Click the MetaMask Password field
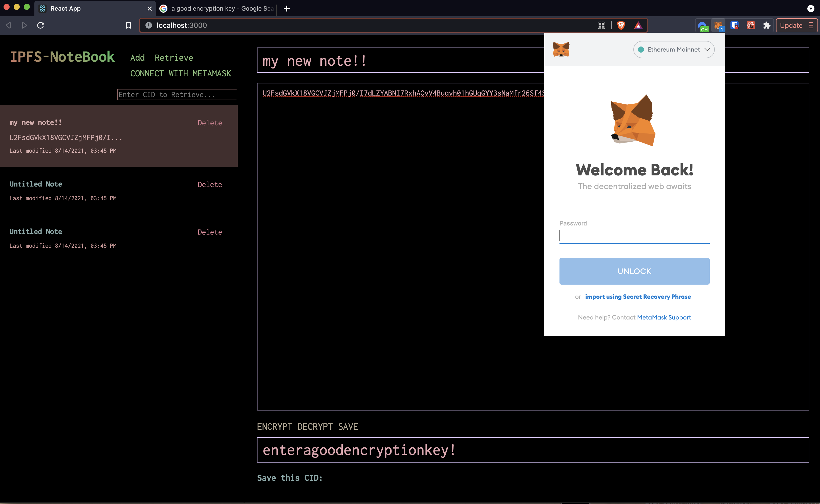 (634, 236)
